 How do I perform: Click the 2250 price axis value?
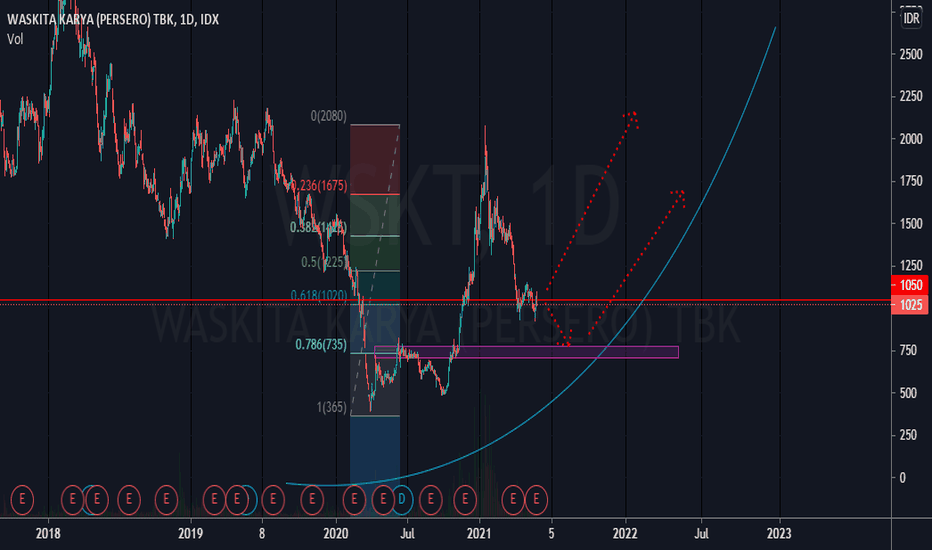pos(911,96)
